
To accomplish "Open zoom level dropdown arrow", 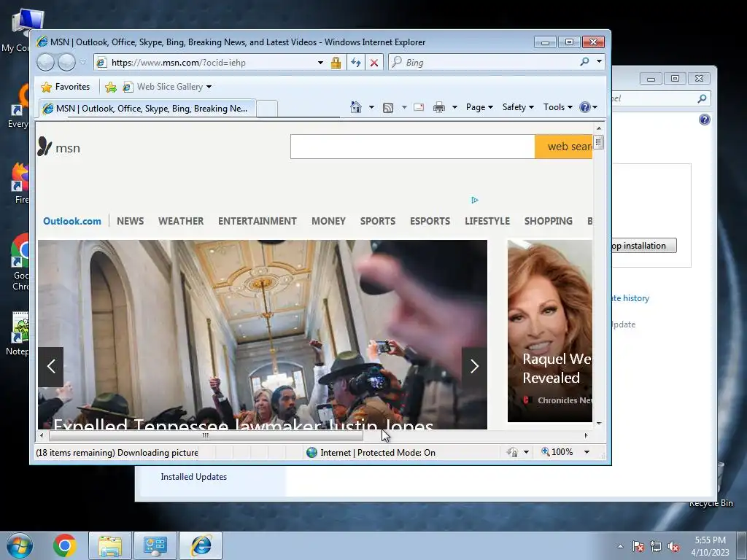I will [587, 452].
